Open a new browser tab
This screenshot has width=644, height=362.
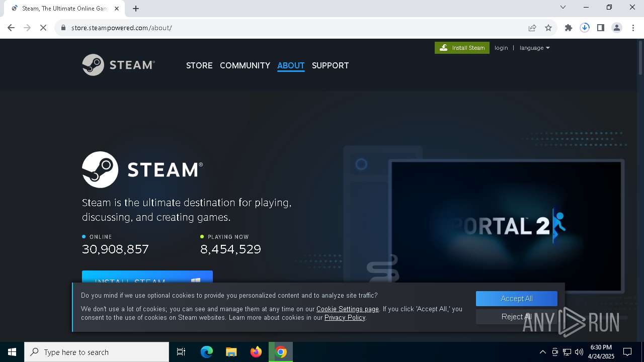coord(136,8)
